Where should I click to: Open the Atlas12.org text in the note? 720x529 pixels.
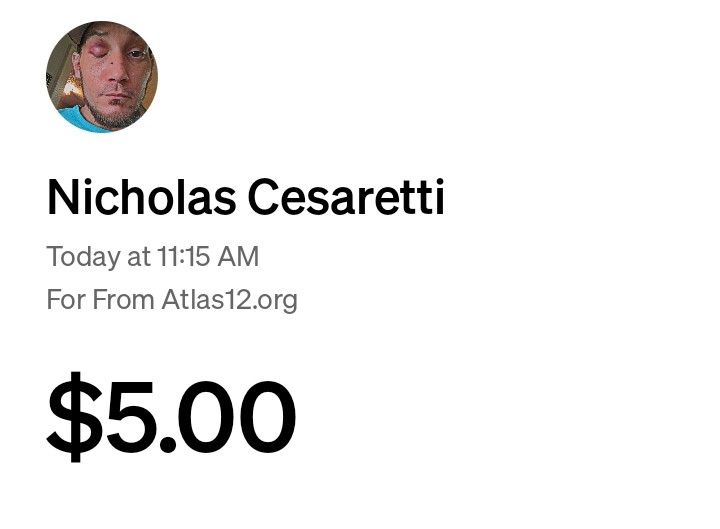pos(229,300)
